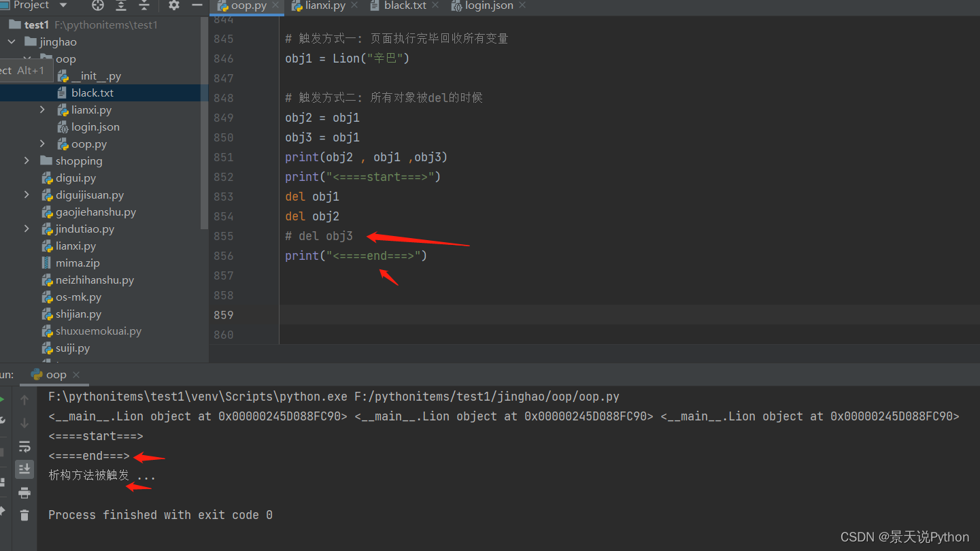
Task: Close the oop.py editor tab
Action: point(276,5)
